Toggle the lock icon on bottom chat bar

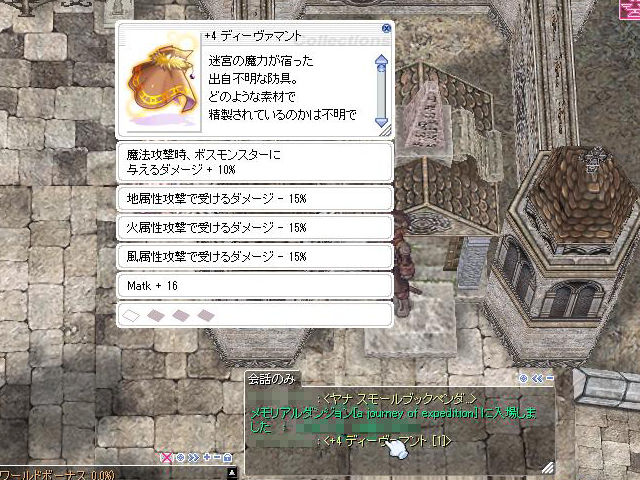pyautogui.click(x=228, y=458)
